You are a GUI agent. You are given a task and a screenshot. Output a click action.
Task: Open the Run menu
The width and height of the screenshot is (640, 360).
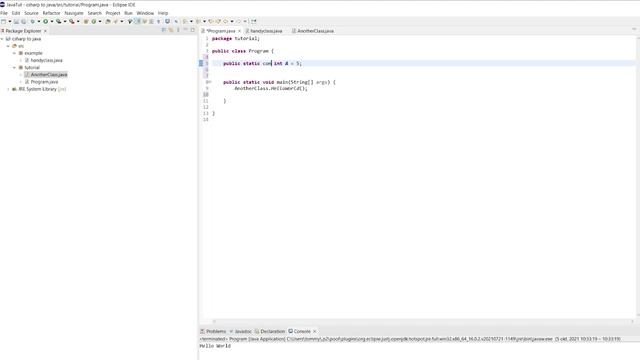click(129, 13)
